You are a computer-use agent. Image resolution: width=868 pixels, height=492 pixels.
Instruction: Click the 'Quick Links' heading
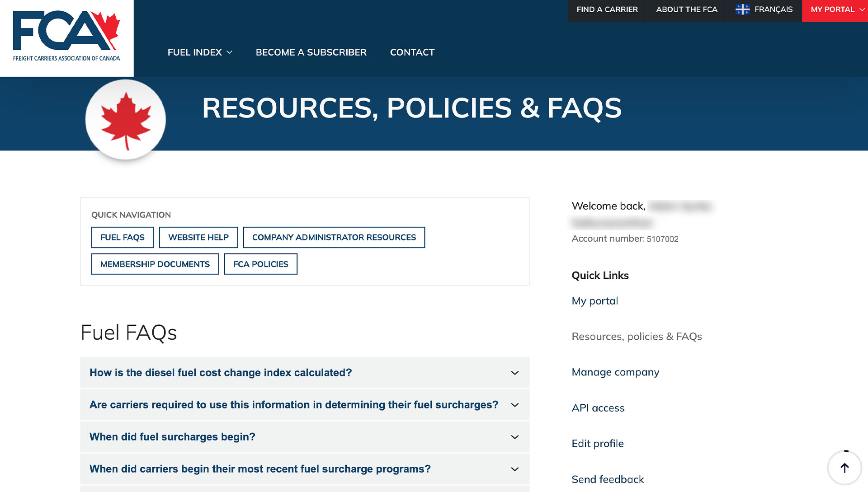pyautogui.click(x=600, y=276)
